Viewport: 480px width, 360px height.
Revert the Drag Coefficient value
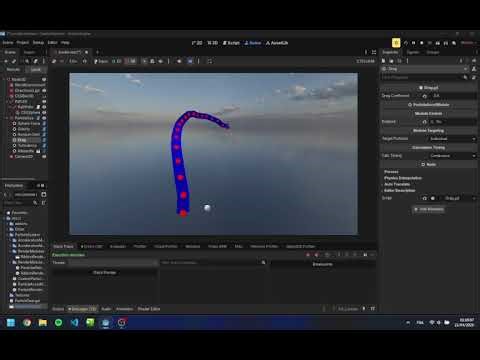point(424,96)
